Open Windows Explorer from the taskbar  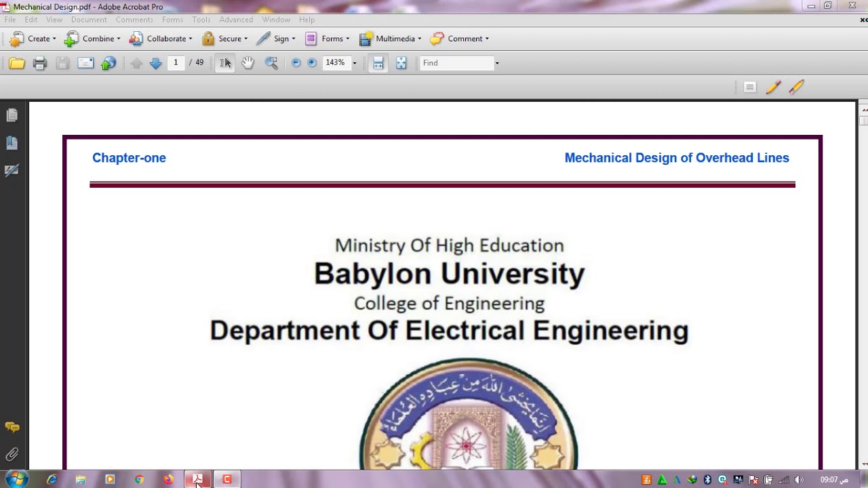pos(81,479)
